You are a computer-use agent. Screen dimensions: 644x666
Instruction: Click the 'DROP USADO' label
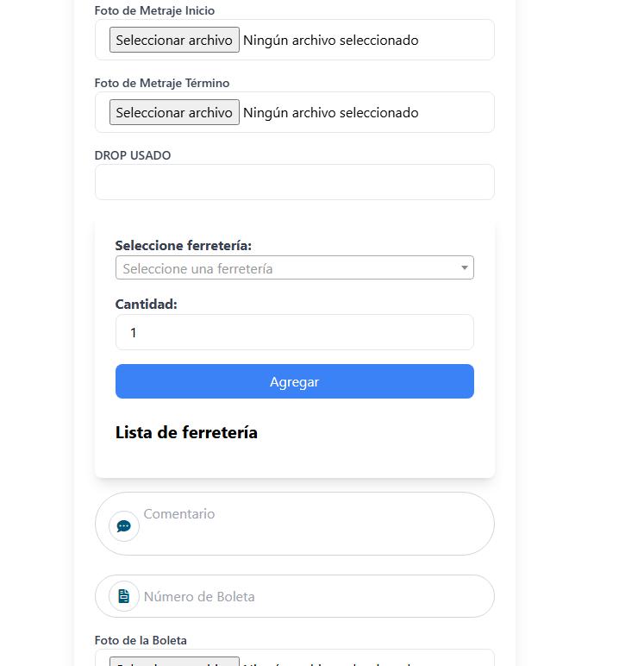click(133, 155)
